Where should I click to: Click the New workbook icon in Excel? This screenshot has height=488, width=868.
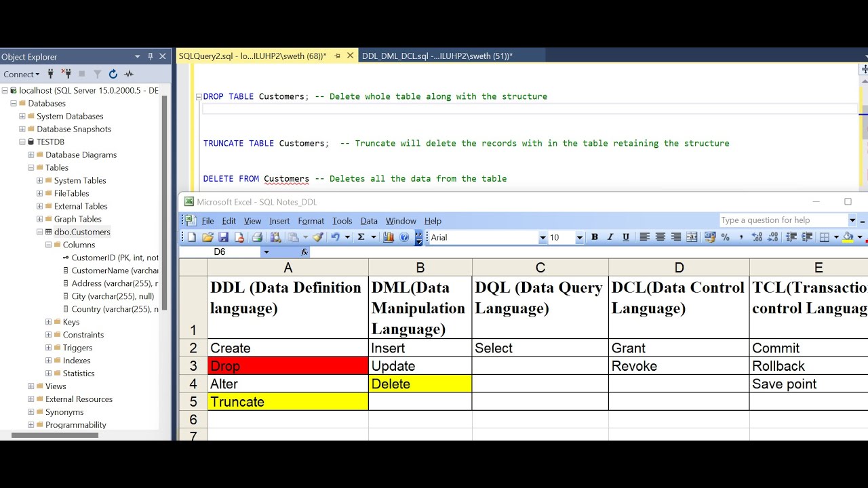point(191,237)
